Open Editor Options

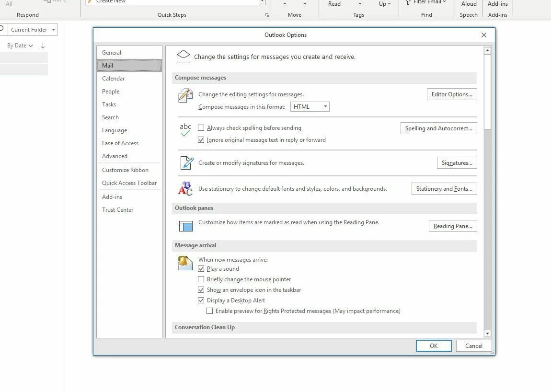click(452, 94)
